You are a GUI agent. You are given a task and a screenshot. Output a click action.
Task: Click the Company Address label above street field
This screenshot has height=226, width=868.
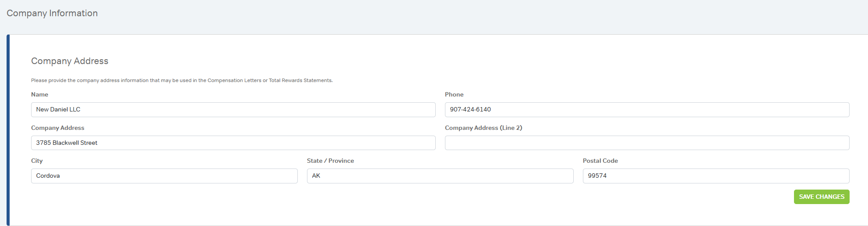click(58, 128)
